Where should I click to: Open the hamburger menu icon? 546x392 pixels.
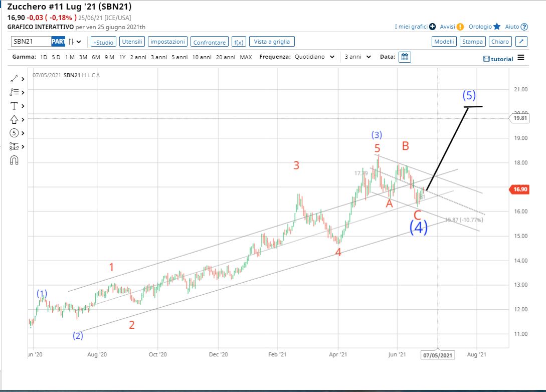(x=521, y=58)
